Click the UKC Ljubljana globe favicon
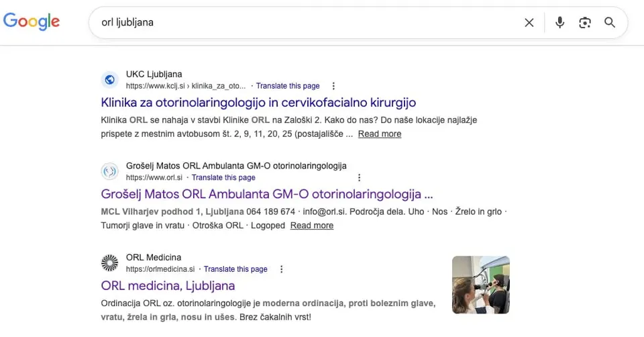Image resolution: width=644 pixels, height=337 pixels. pyautogui.click(x=109, y=79)
